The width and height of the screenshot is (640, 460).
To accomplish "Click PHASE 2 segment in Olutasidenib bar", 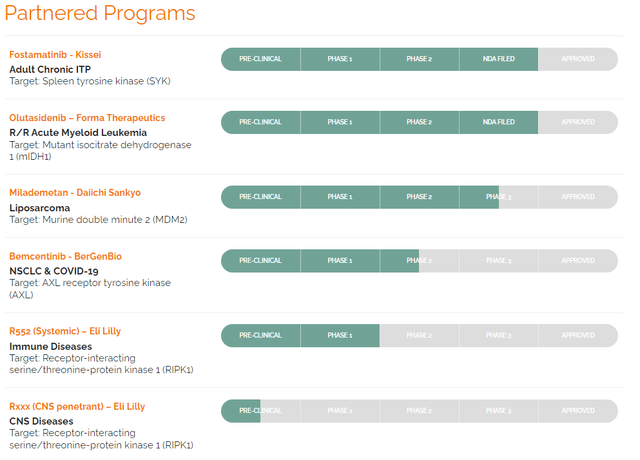I will (x=419, y=122).
